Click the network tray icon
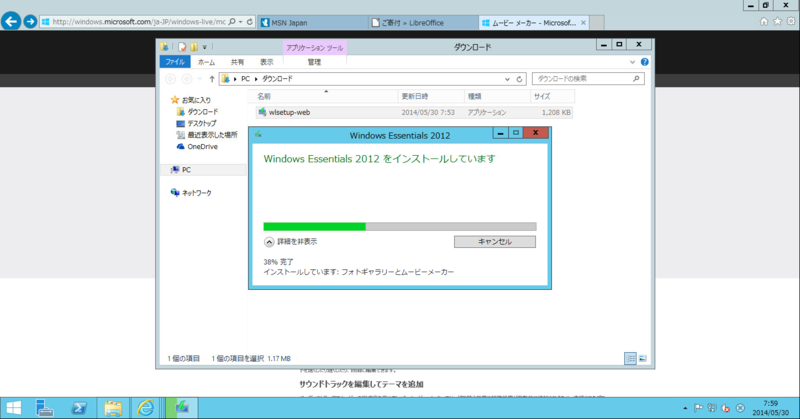This screenshot has width=800, height=419. pos(712,408)
